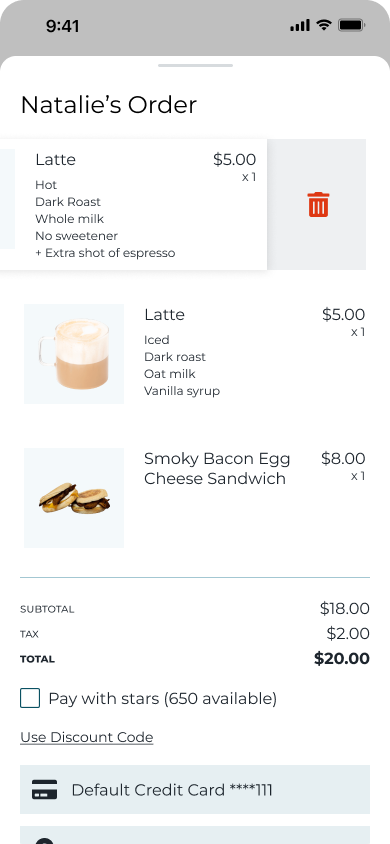Tap the Natalie's Order heading

click(109, 104)
